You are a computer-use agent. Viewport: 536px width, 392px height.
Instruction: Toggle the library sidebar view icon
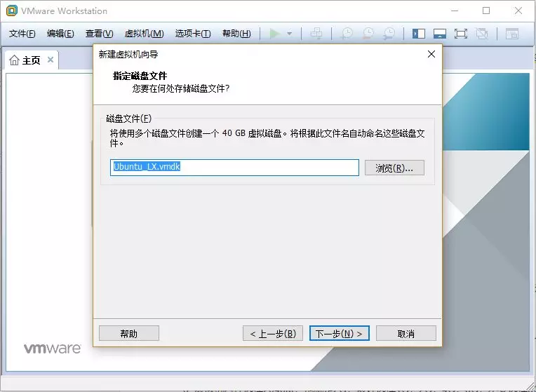point(419,34)
